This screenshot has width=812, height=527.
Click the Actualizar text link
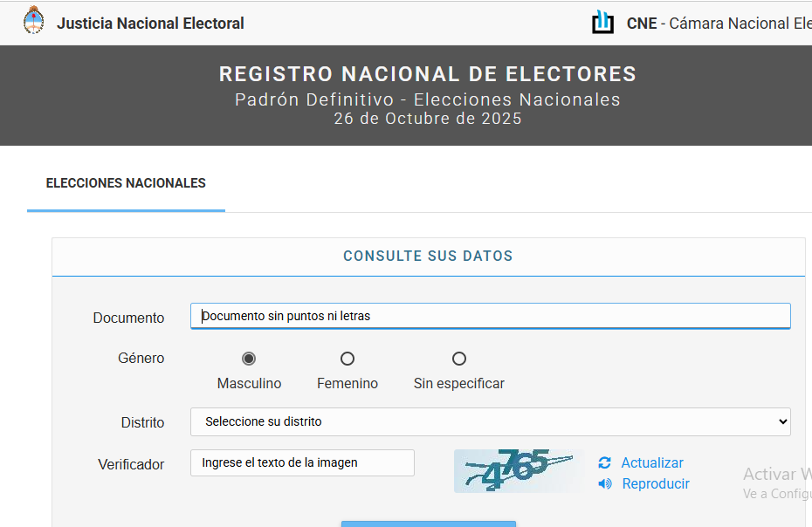click(652, 462)
